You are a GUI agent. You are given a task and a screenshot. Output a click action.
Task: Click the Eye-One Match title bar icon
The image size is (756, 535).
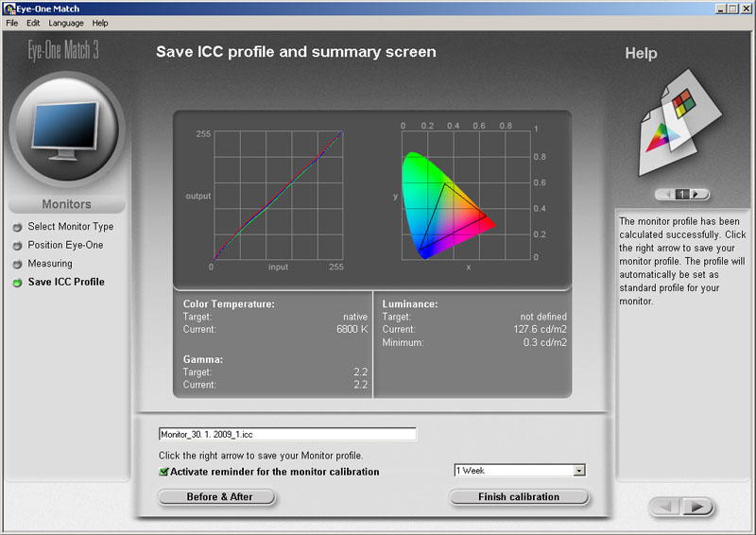(x=9, y=9)
